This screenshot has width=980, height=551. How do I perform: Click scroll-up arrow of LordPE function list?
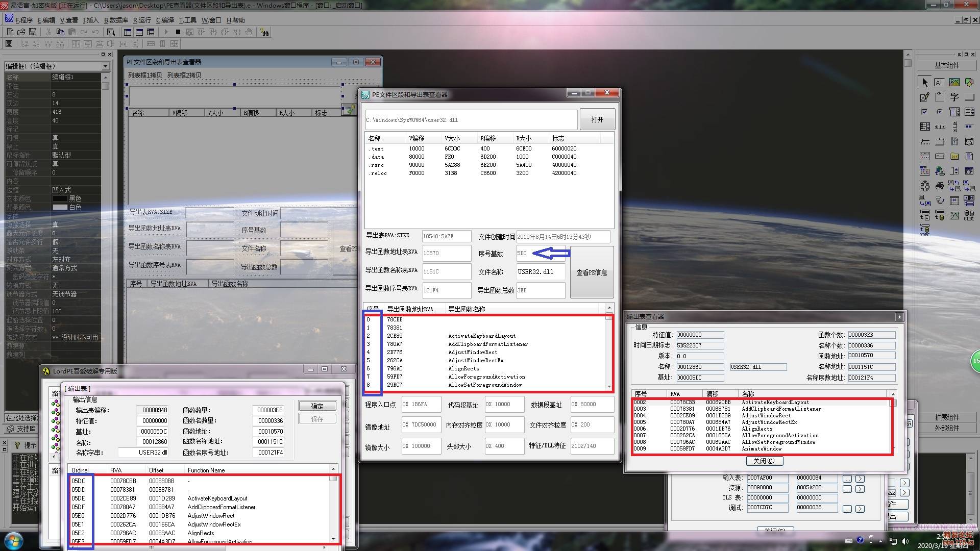pyautogui.click(x=333, y=469)
